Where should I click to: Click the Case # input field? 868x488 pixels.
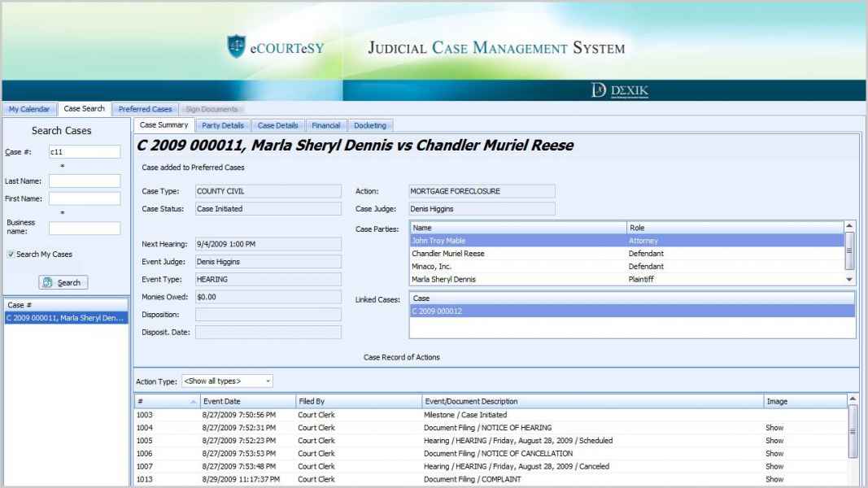coord(84,151)
